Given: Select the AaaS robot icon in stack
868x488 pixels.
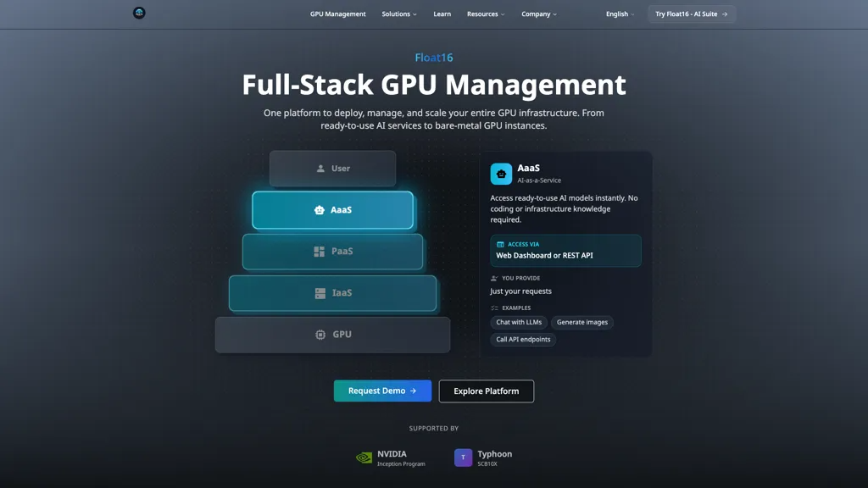Looking at the screenshot, I should pyautogui.click(x=320, y=210).
